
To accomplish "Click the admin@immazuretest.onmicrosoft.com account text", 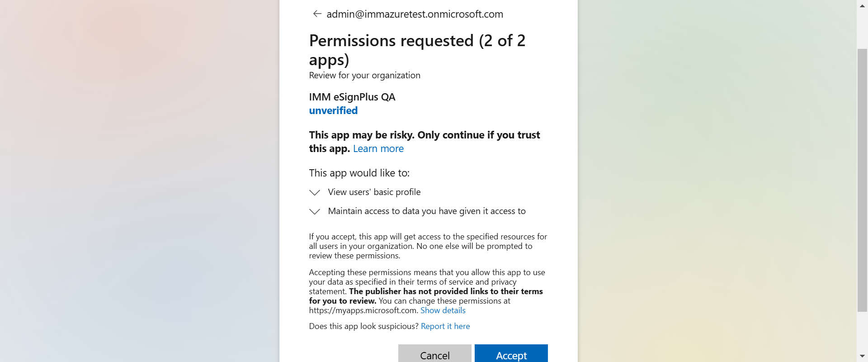I will pos(415,14).
